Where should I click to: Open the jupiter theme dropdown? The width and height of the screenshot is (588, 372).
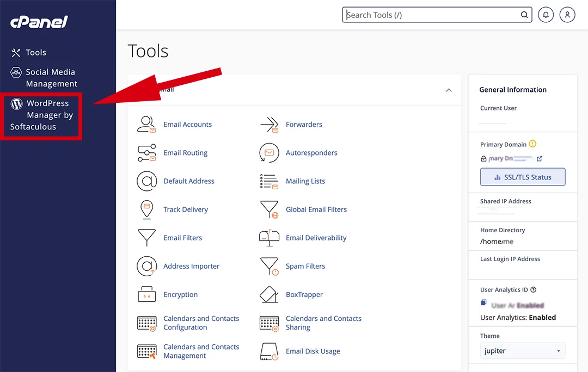point(522,351)
